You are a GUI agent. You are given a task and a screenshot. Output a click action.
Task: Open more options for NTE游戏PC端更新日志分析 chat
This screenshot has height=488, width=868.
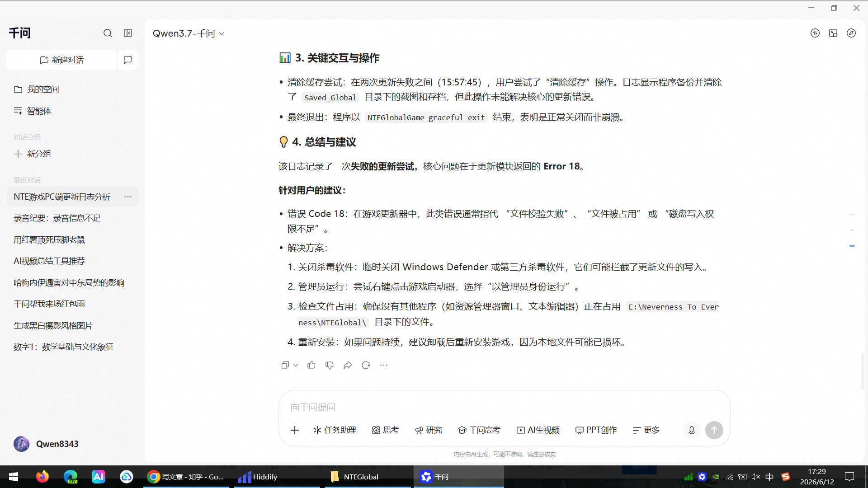point(128,197)
